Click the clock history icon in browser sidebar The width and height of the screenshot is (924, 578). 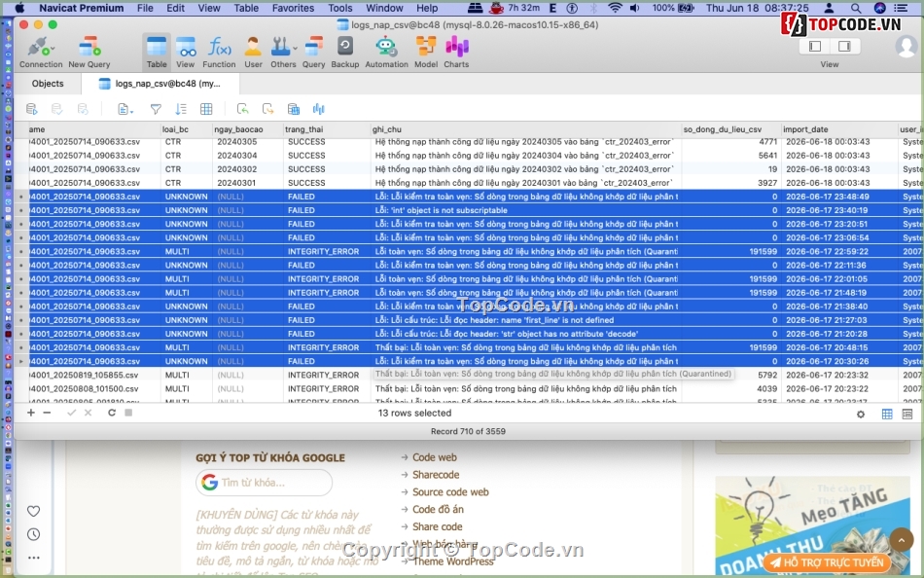(x=34, y=534)
